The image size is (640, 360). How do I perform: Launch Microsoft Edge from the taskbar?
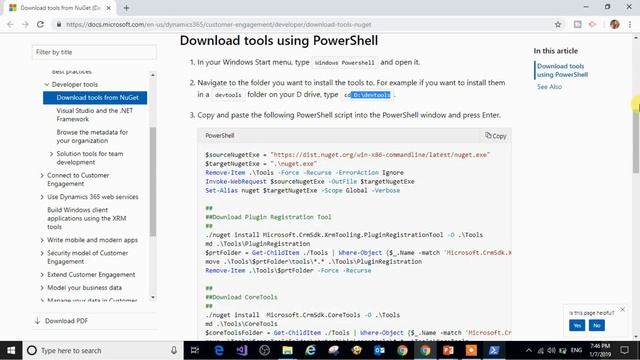[x=218, y=351]
